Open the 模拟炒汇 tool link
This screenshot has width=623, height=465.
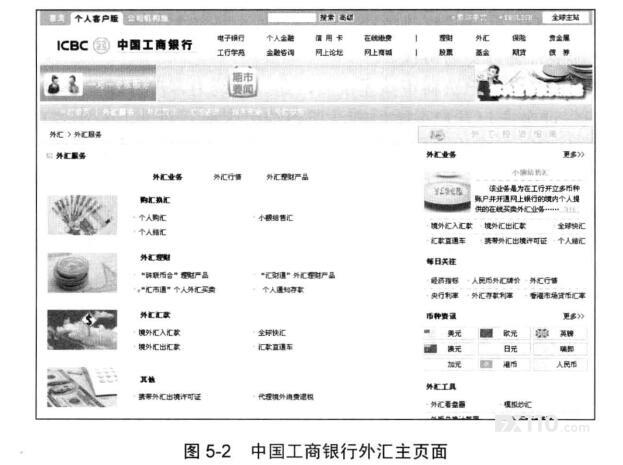click(x=517, y=405)
